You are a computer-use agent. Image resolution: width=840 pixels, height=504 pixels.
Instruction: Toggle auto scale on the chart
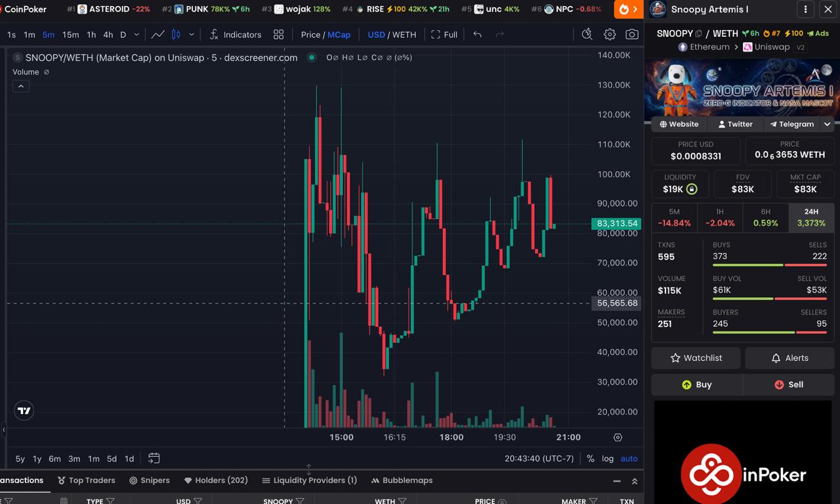(x=629, y=459)
